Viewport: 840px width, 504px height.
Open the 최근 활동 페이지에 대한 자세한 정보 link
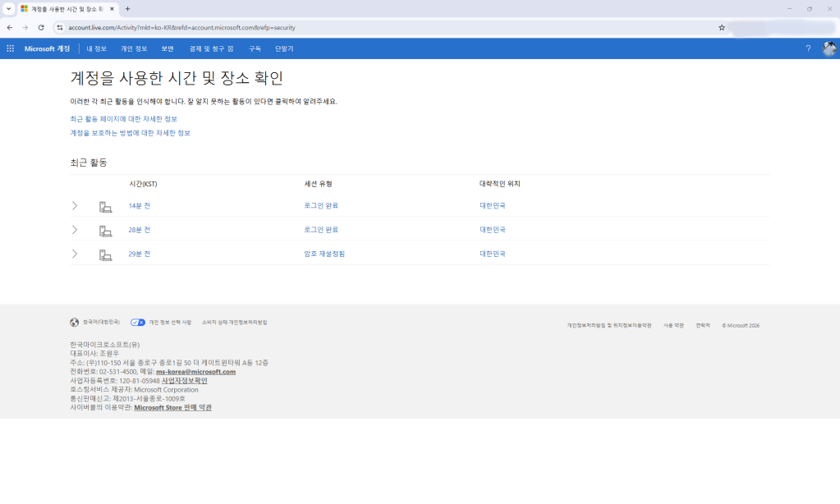coord(125,119)
